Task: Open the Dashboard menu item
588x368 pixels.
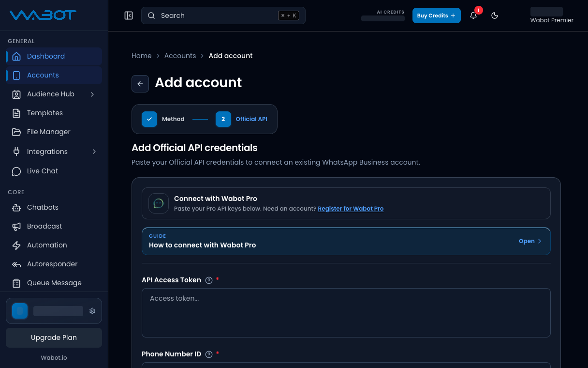Action: click(54, 56)
